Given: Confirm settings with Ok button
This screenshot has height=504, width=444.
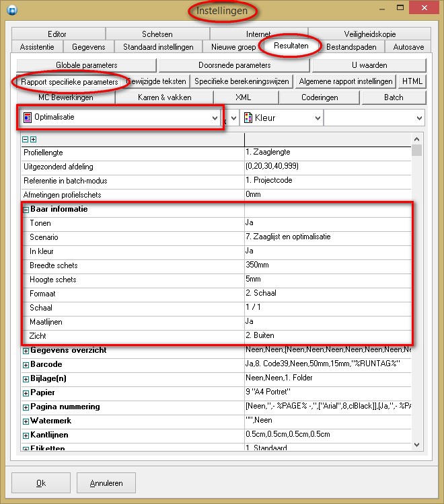Looking at the screenshot, I should (x=41, y=482).
